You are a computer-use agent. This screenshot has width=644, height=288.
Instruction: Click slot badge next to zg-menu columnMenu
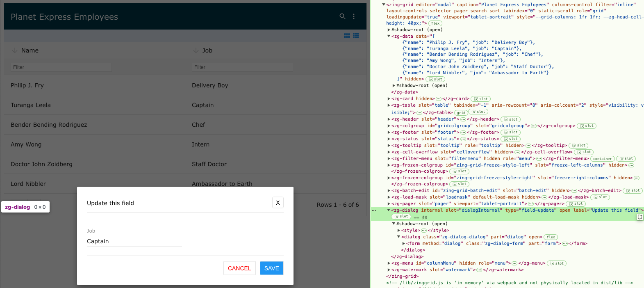[x=557, y=263]
